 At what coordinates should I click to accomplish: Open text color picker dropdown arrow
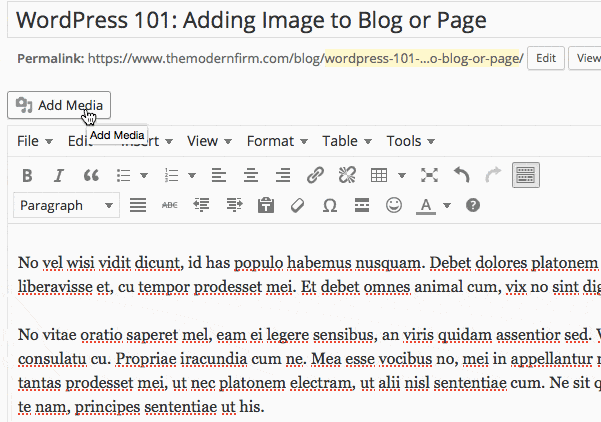pyautogui.click(x=447, y=205)
